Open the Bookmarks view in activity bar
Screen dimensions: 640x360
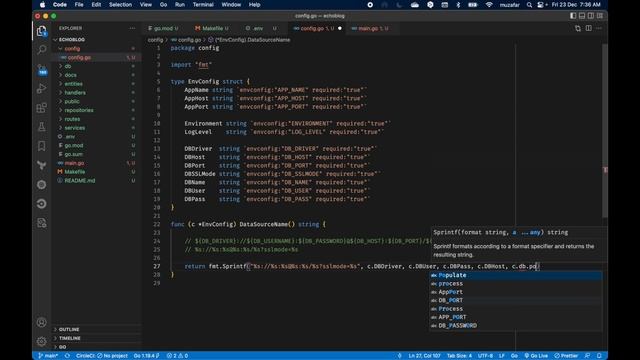(41, 146)
